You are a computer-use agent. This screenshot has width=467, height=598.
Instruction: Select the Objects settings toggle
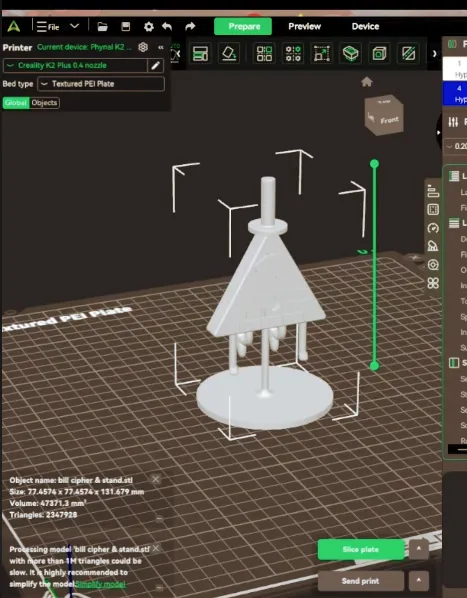[44, 103]
